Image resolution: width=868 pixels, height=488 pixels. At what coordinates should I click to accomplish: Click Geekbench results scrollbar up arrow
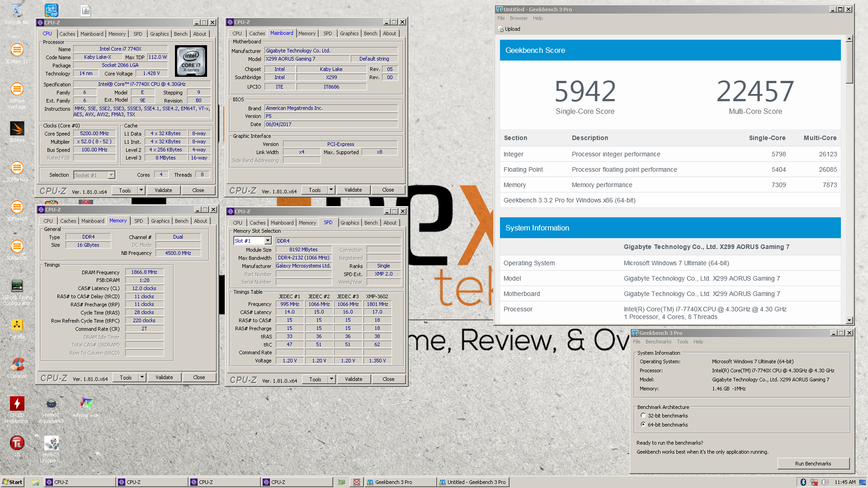pyautogui.click(x=849, y=38)
